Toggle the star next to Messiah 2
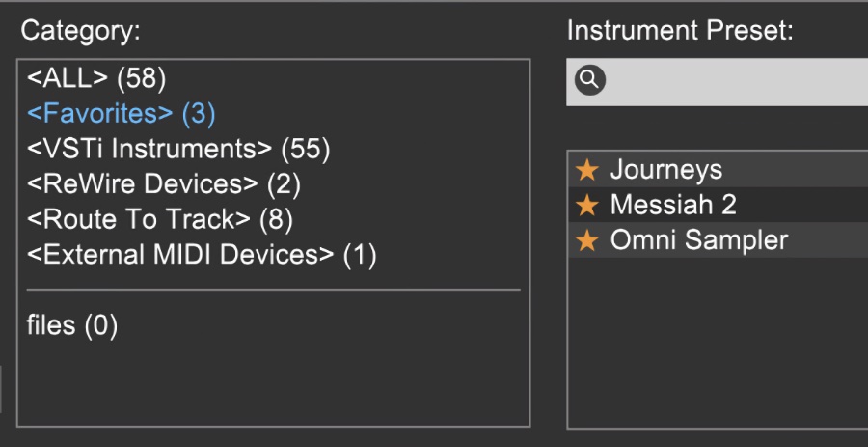The height and width of the screenshot is (447, 868). (x=586, y=206)
